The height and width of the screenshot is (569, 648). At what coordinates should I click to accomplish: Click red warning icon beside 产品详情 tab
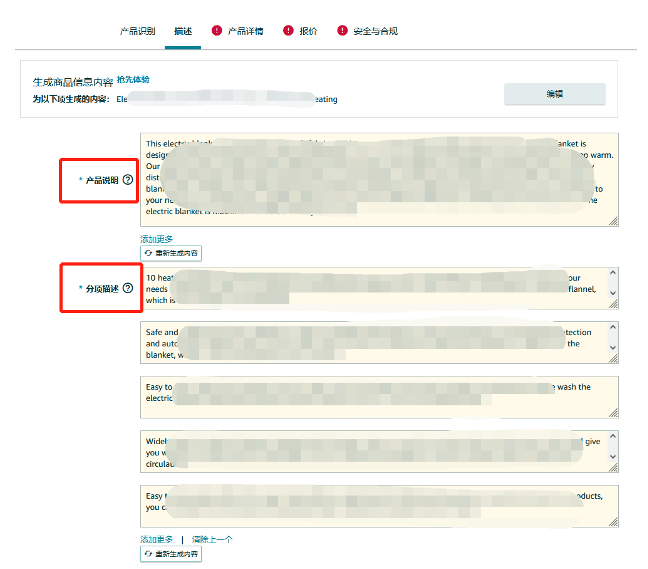[x=217, y=31]
